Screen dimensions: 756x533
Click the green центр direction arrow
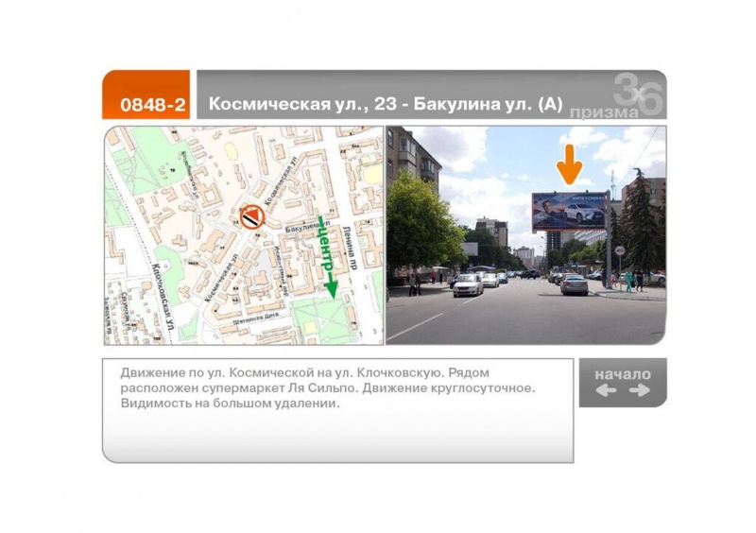pyautogui.click(x=327, y=257)
